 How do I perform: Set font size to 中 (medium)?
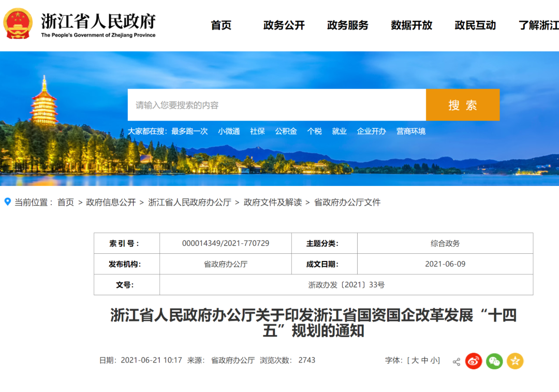coord(425,360)
